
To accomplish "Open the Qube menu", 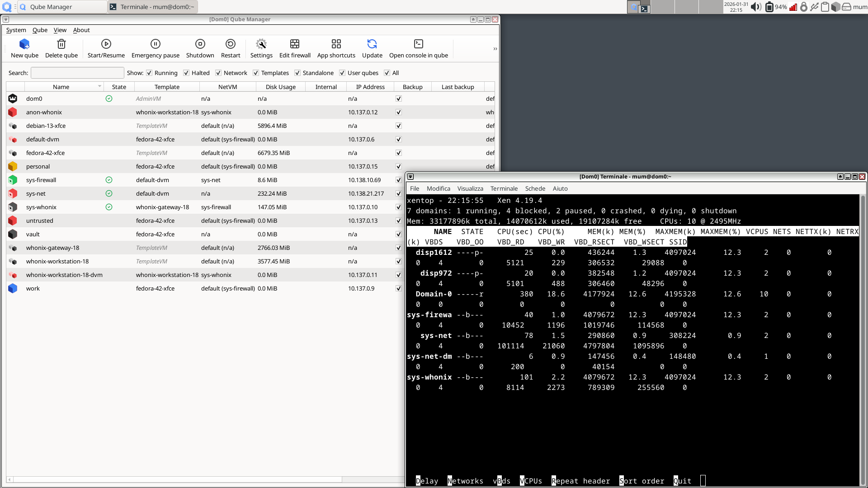I will [x=40, y=30].
